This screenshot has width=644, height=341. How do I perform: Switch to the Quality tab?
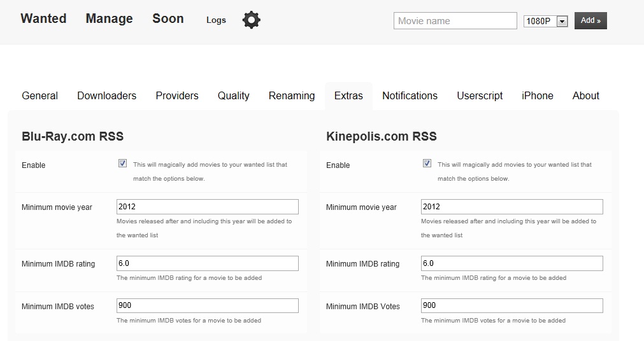click(233, 95)
